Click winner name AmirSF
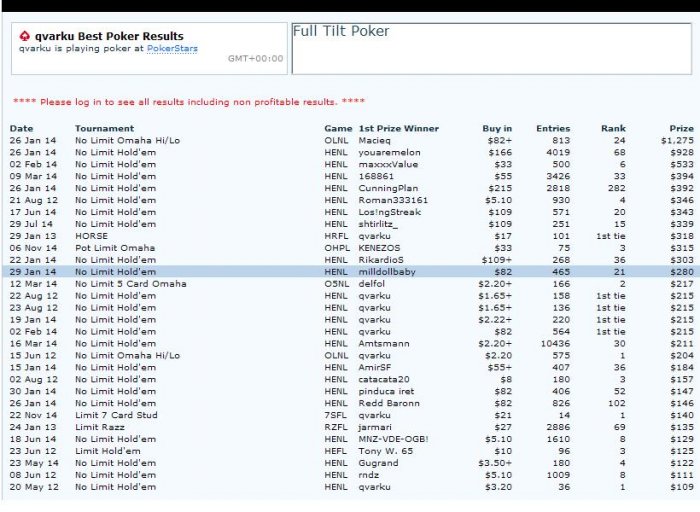700x512 pixels. (375, 367)
